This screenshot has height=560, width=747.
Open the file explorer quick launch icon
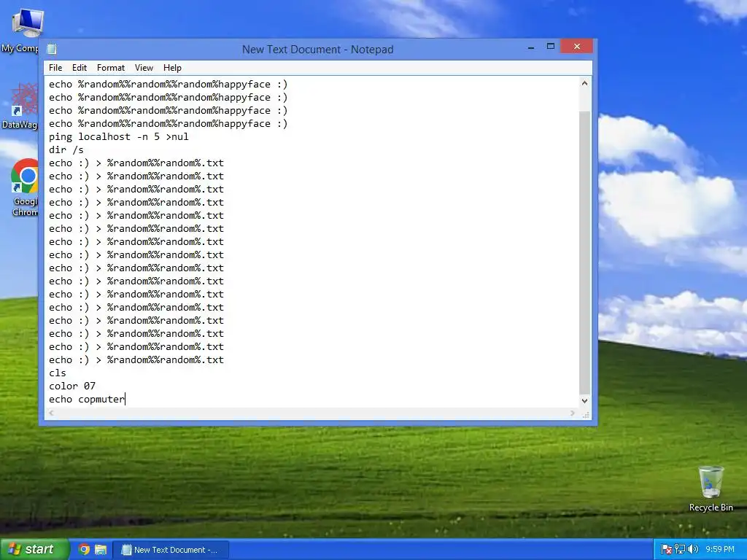(101, 550)
